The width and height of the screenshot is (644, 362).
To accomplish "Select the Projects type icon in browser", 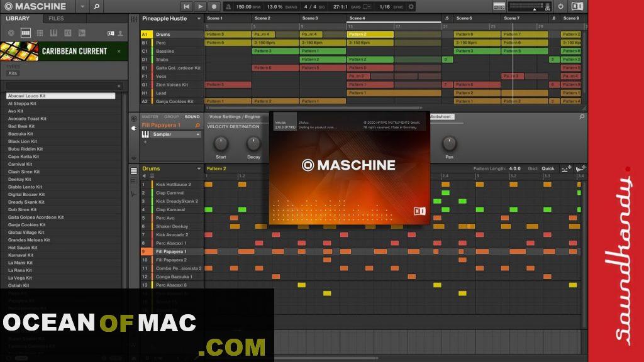I will (11, 33).
